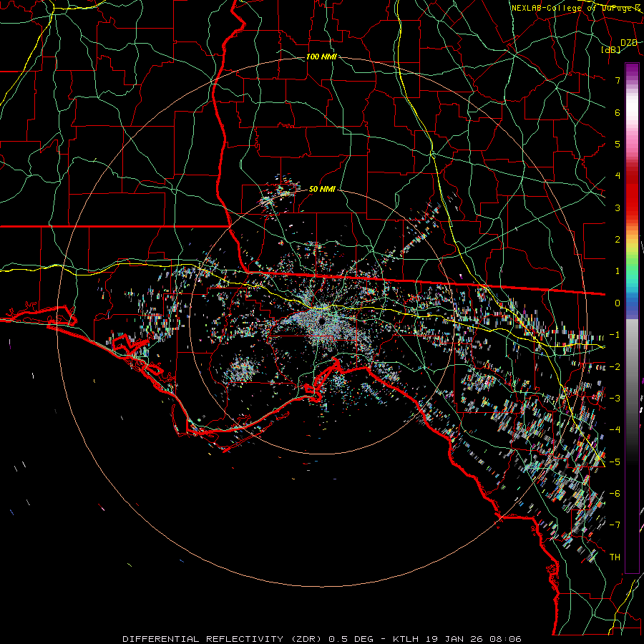Image resolution: width=644 pixels, height=644 pixels.
Task: Click the color scale tick label "2"
Action: [x=618, y=240]
